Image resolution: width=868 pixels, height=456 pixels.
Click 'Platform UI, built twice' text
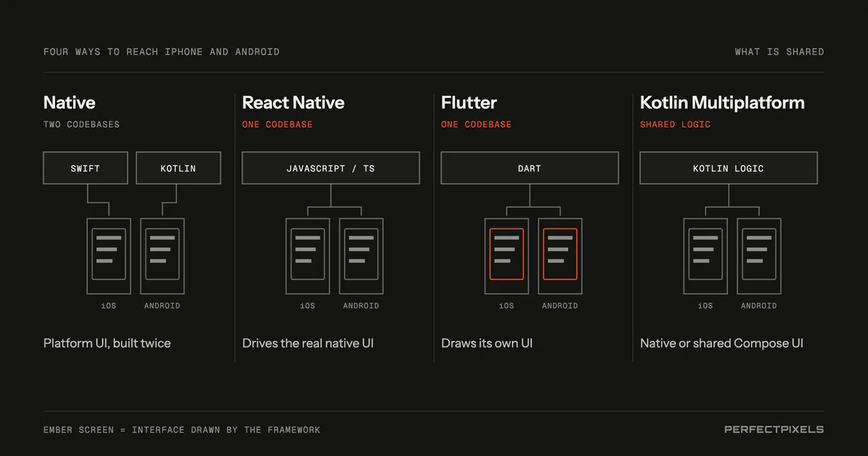107,343
